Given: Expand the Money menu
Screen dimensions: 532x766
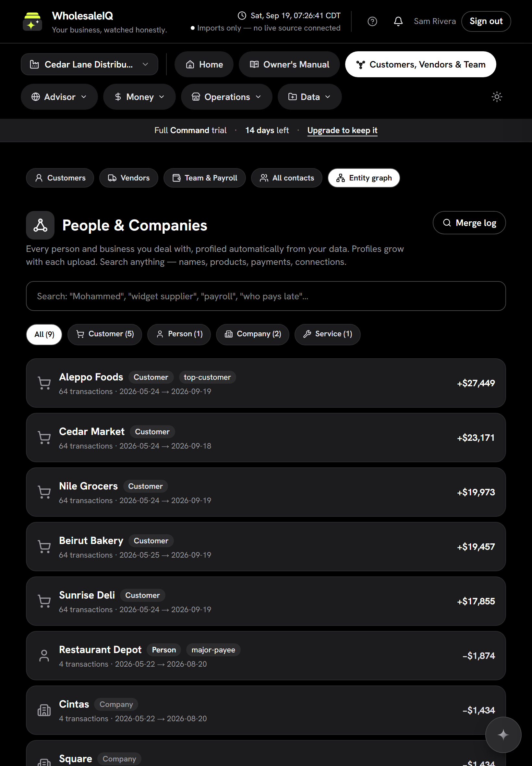Looking at the screenshot, I should (139, 97).
